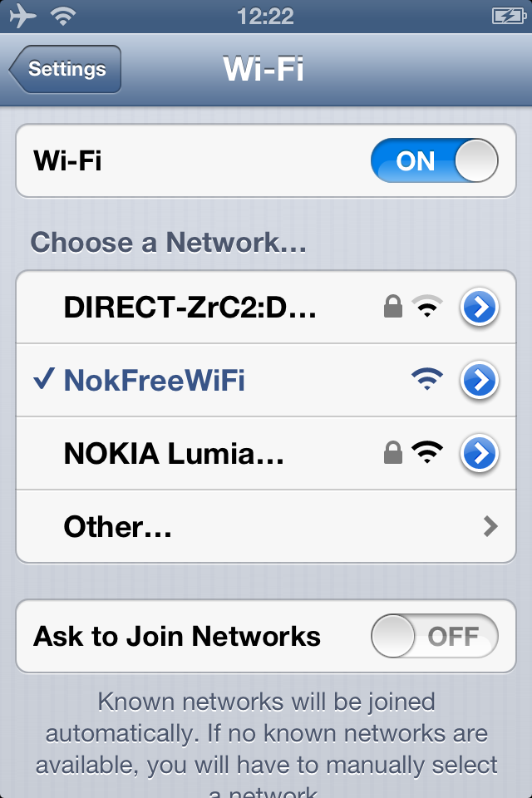Open details arrow for DIRECT-ZrC2 network
Screen dimensions: 532x798
coord(479,307)
